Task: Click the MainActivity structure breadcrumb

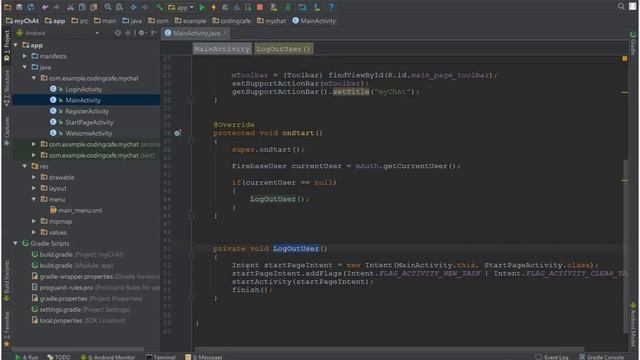Action: tap(222, 49)
